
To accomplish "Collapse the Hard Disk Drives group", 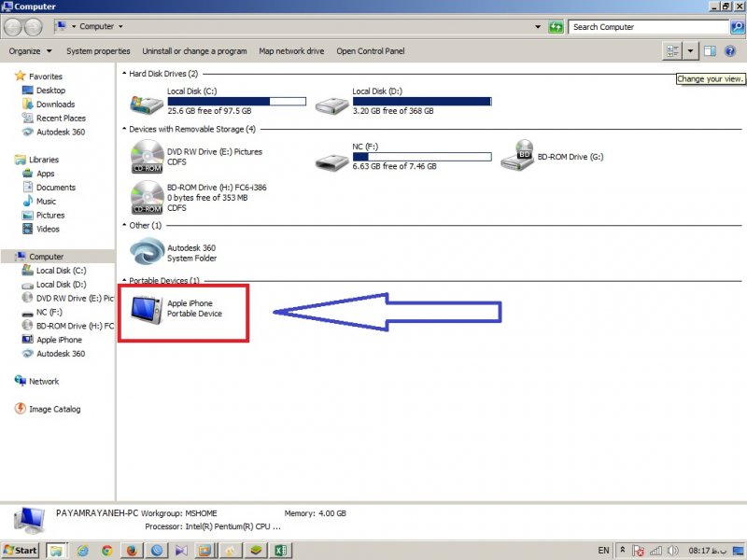I will pos(124,74).
